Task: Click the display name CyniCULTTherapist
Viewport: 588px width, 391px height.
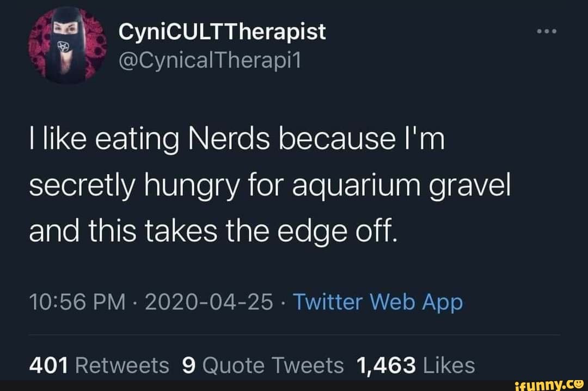Action: (x=222, y=31)
